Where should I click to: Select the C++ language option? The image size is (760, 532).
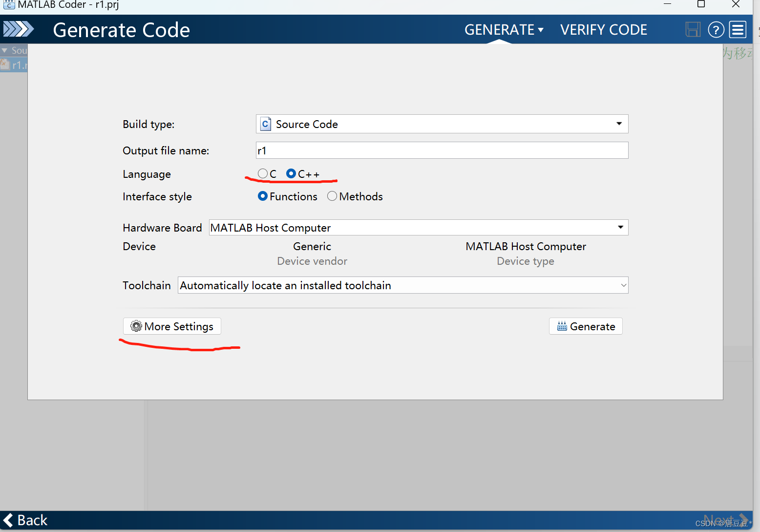[x=291, y=173]
